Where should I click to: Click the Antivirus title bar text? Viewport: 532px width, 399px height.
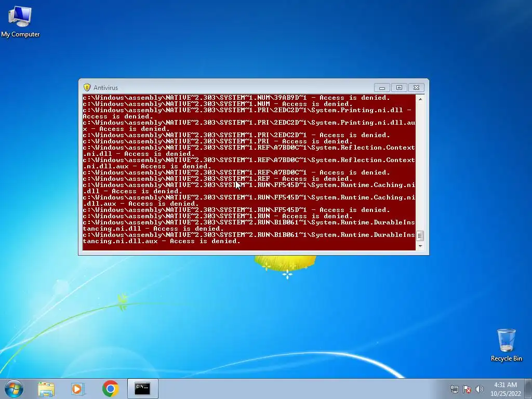[105, 87]
